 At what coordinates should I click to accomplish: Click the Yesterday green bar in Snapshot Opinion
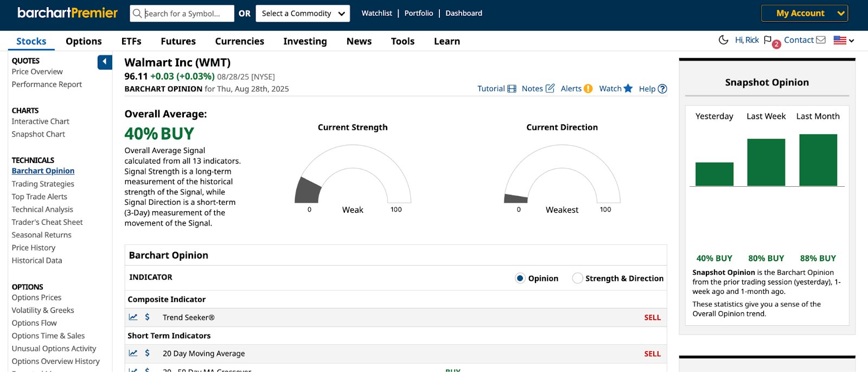pos(714,174)
